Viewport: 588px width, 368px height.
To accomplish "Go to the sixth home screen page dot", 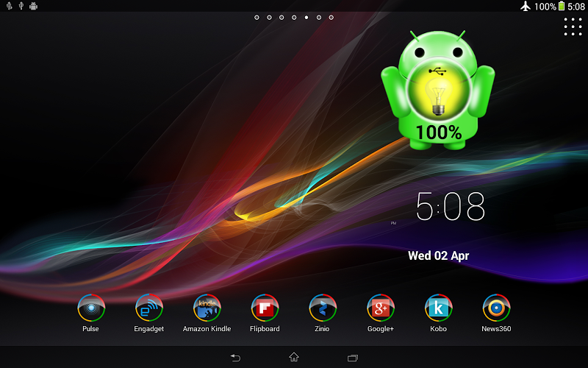I will (319, 17).
